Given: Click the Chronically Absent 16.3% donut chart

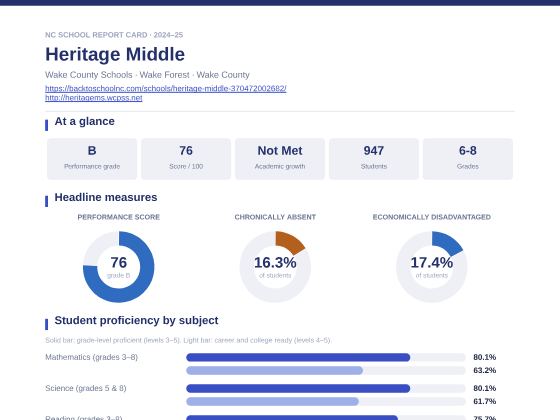Looking at the screenshot, I should click(275, 267).
